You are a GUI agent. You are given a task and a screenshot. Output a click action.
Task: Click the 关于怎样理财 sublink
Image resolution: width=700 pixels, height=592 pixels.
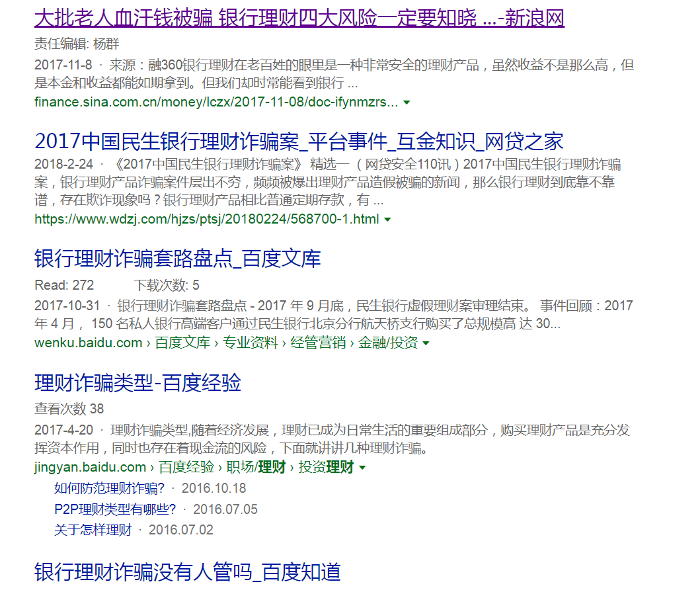(93, 530)
